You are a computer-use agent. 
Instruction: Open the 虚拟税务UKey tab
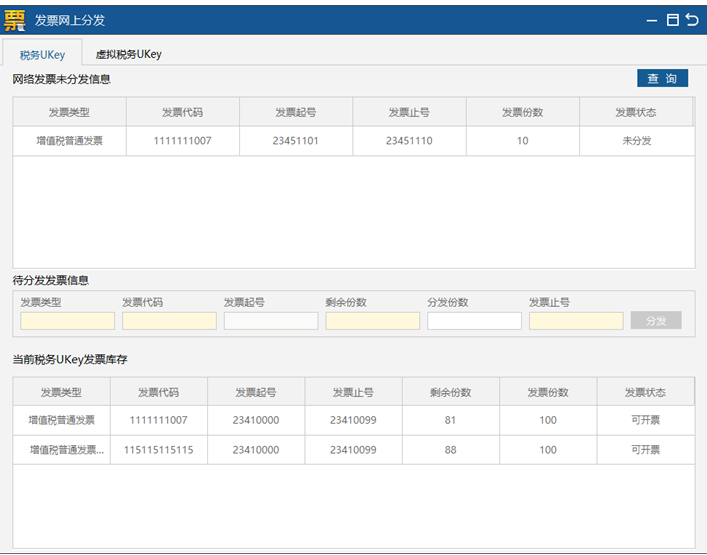[x=129, y=54]
